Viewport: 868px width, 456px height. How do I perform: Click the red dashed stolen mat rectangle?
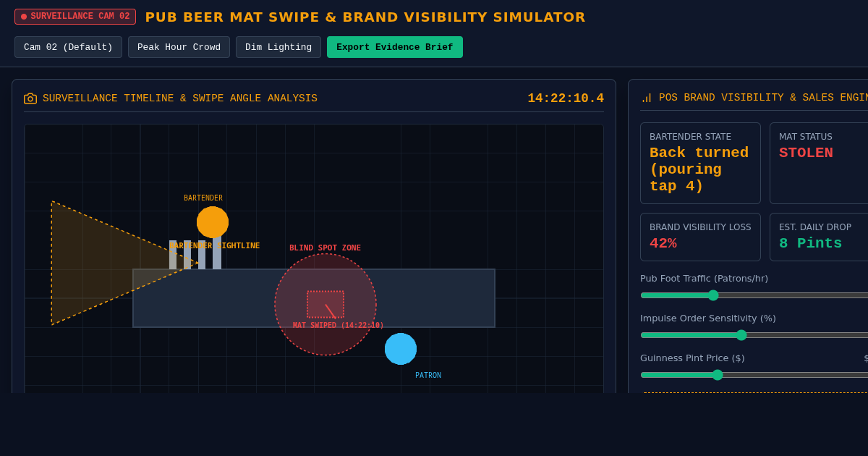[325, 304]
